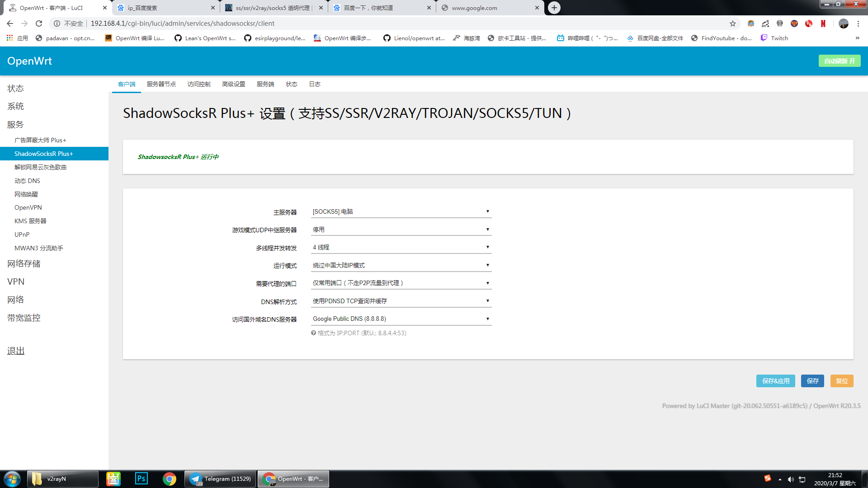
Task: Open the Twitch bookmark
Action: pyautogui.click(x=774, y=38)
